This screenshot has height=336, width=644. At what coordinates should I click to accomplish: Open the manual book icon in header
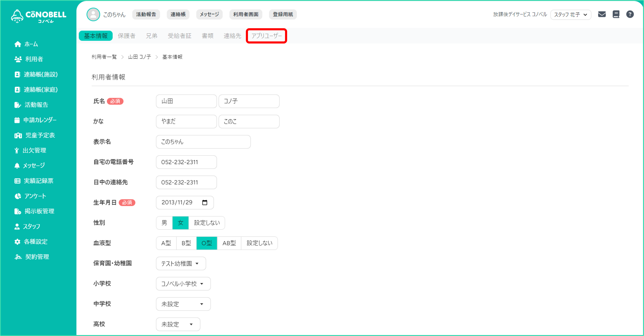pos(616,14)
